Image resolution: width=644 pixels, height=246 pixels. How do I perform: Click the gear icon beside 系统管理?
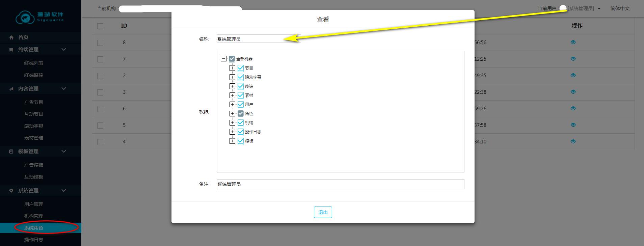[11, 191]
